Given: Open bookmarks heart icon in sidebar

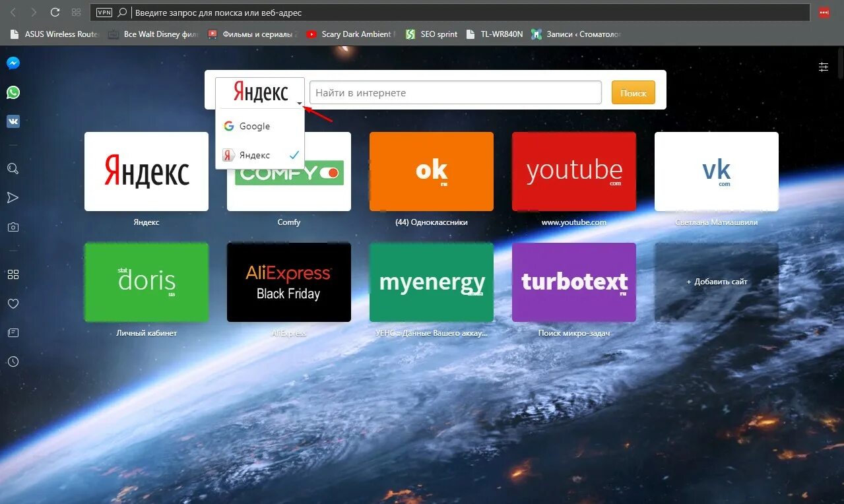Looking at the screenshot, I should [x=13, y=303].
